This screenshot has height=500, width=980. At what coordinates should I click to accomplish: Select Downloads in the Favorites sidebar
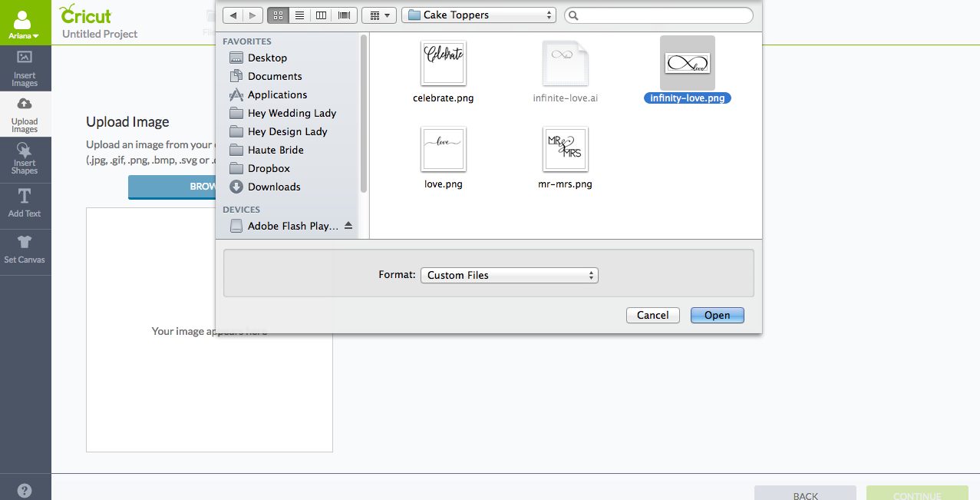[274, 187]
